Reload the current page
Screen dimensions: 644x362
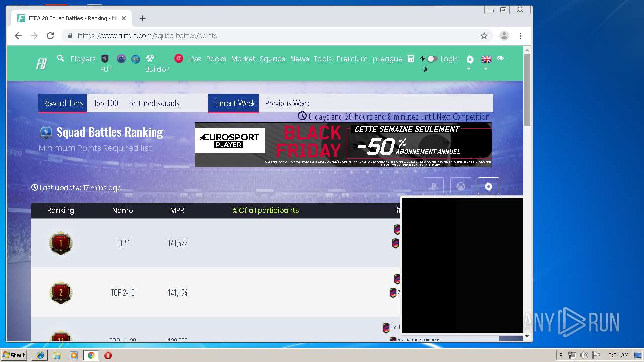50,36
